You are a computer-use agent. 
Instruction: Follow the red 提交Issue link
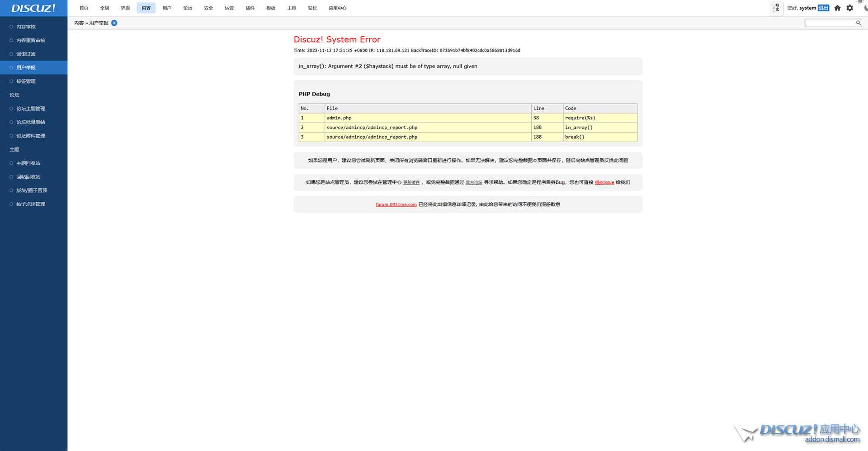pos(604,182)
